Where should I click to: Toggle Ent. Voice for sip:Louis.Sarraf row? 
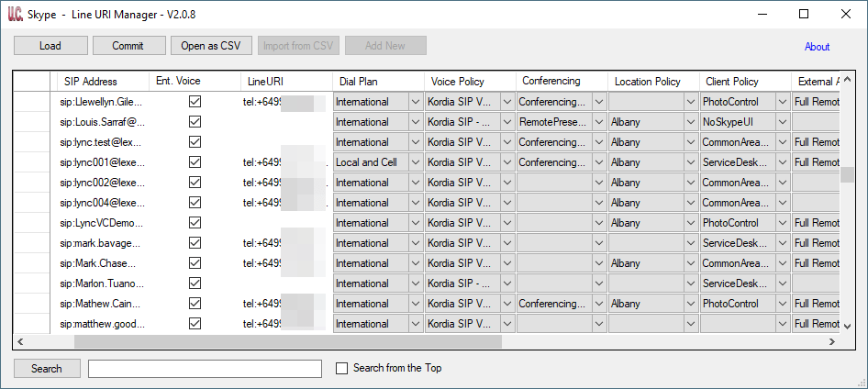[x=195, y=122]
